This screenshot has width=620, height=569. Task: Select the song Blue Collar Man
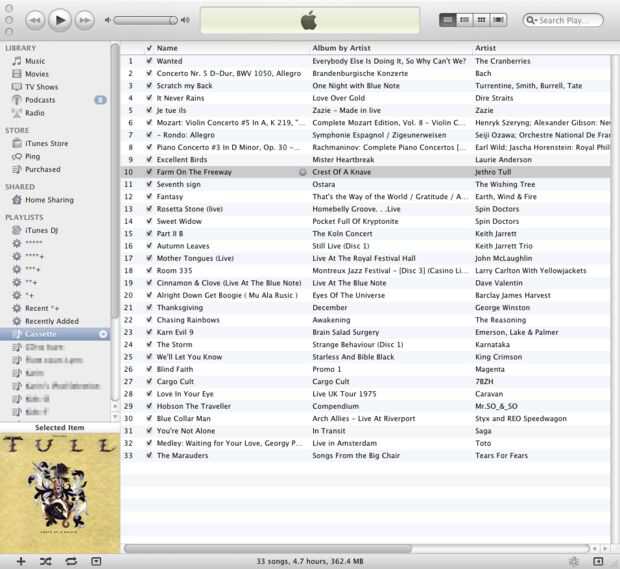pos(183,418)
